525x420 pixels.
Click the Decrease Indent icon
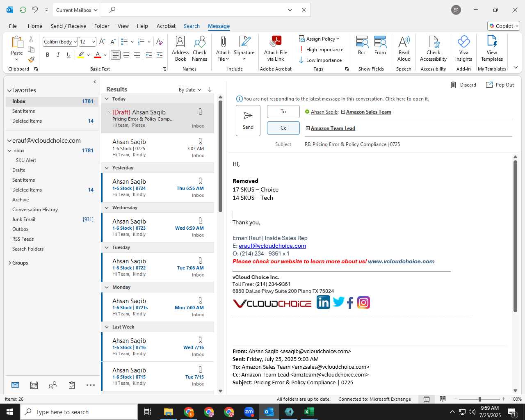149,55
